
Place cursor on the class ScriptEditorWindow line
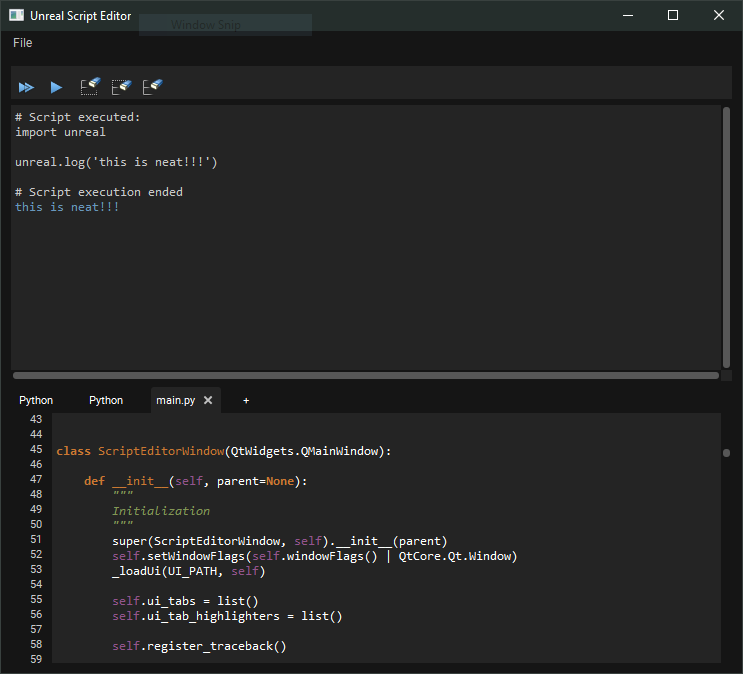tap(224, 451)
